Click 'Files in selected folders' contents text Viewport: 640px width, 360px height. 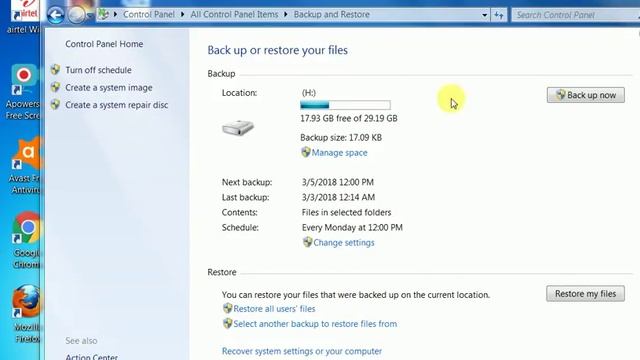tap(347, 213)
